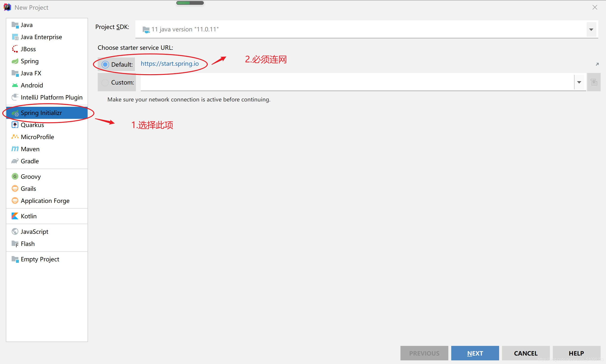Click the expand arrow icon near Default URL

click(x=597, y=64)
